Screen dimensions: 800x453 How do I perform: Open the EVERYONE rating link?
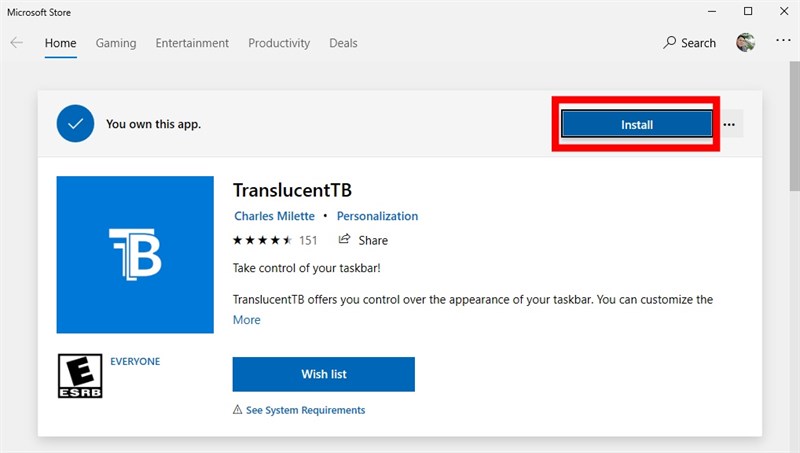coord(135,361)
